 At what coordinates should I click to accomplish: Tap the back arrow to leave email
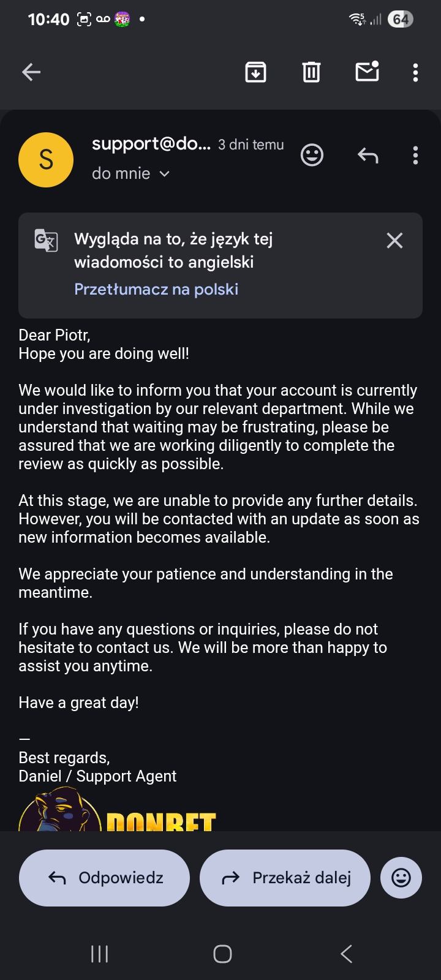coord(31,72)
